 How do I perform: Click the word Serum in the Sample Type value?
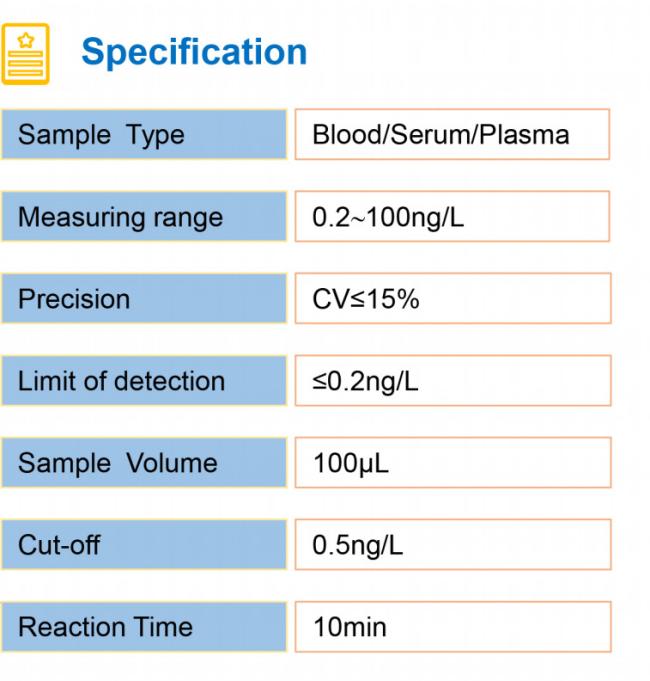(x=413, y=135)
